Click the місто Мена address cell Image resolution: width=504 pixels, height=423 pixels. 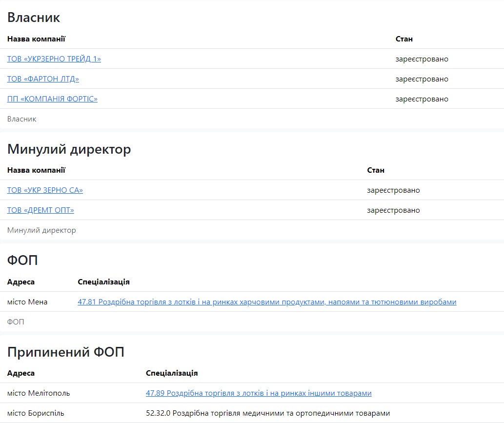27,302
